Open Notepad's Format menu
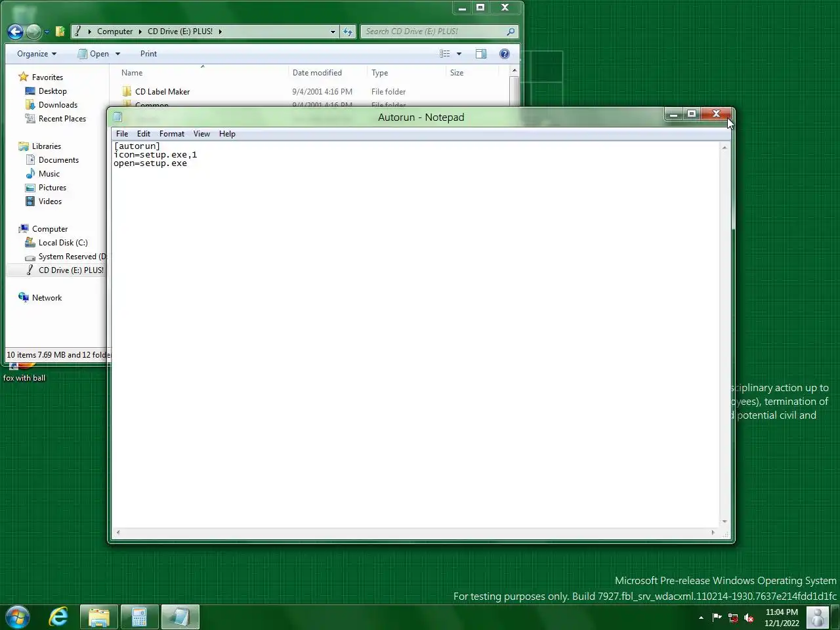 point(172,134)
